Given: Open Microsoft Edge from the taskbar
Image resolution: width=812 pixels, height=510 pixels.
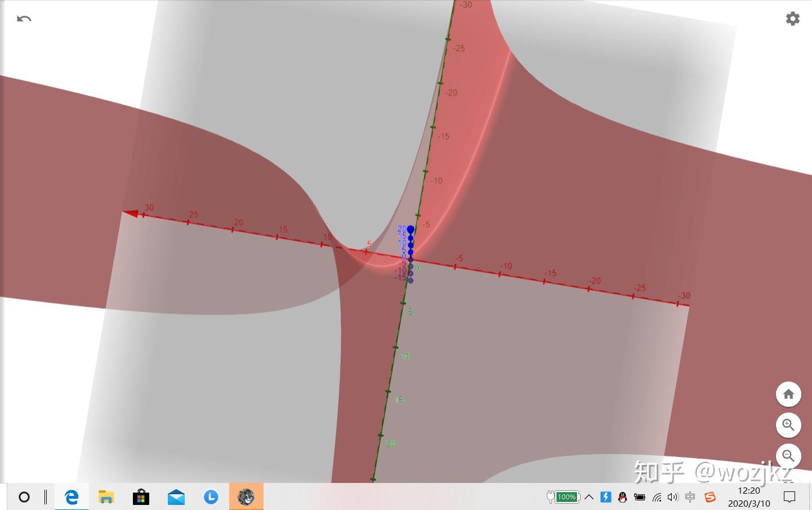Looking at the screenshot, I should (72, 497).
